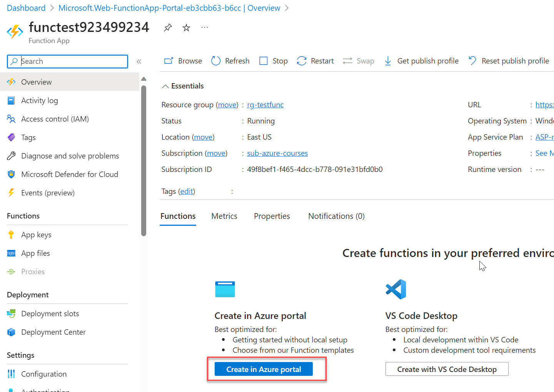Click Create in Azure portal button
554x392 pixels.
pos(264,369)
